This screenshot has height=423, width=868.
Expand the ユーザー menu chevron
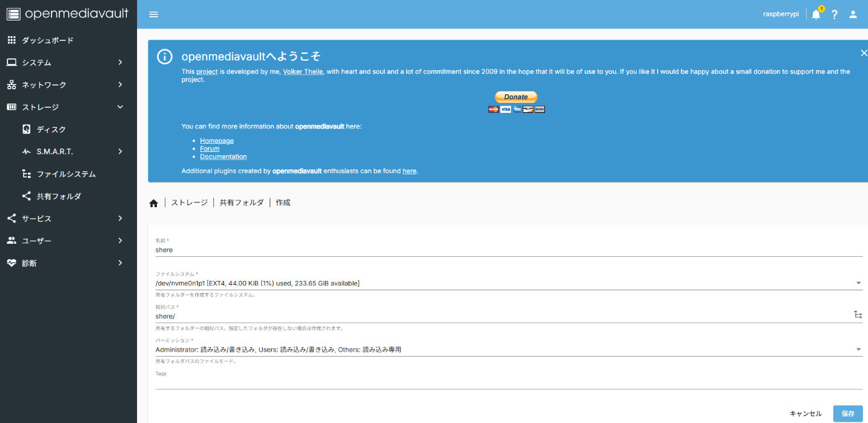(120, 241)
